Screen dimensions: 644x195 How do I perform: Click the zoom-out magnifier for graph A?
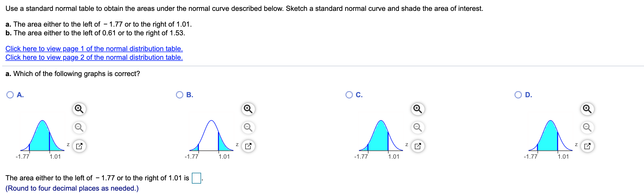click(x=79, y=127)
